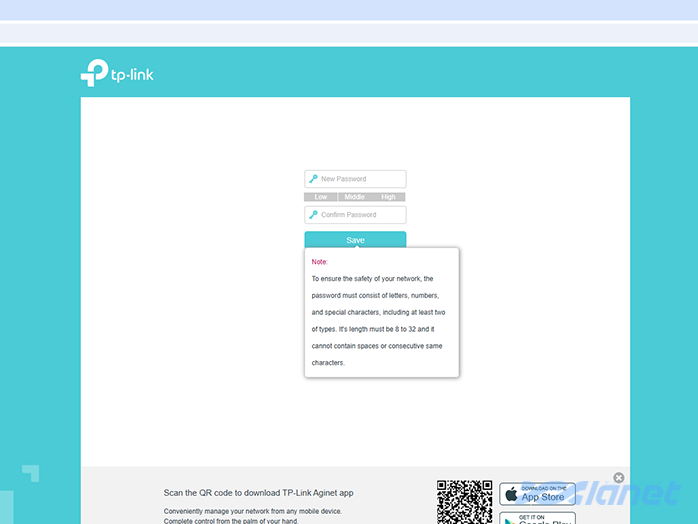Click the key icon in New Password
This screenshot has height=524, width=698.
tap(313, 179)
